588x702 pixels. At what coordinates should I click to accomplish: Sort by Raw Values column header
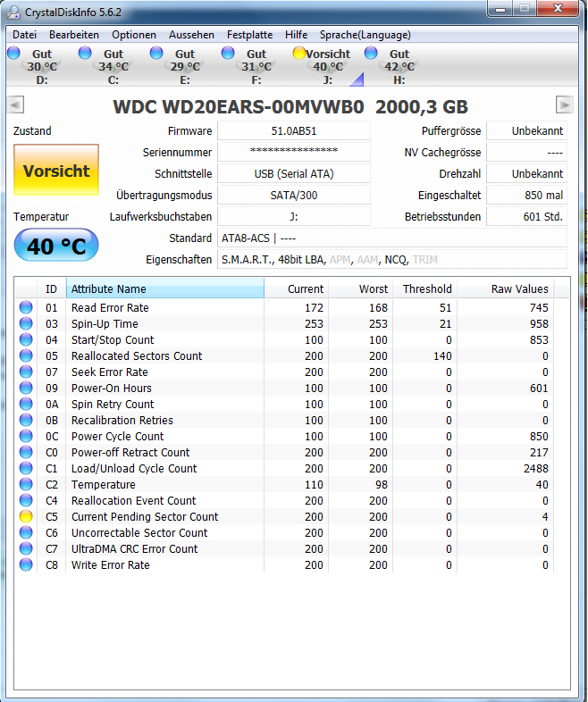coord(506,288)
